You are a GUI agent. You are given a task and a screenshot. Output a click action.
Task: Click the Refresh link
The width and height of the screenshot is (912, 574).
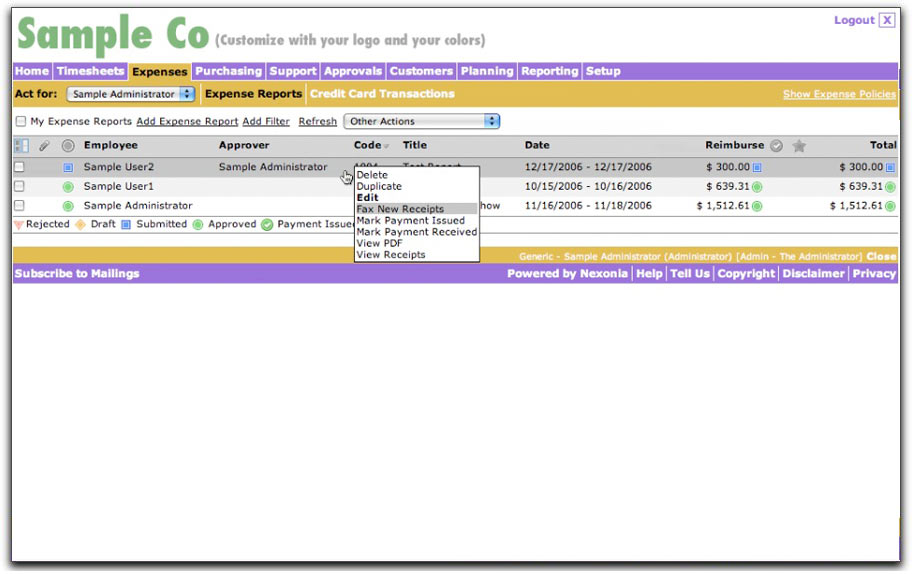click(x=318, y=122)
